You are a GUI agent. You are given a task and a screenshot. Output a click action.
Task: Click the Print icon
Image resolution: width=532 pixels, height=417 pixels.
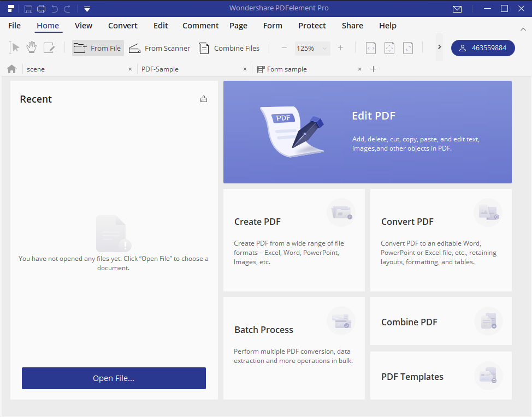tap(41, 8)
